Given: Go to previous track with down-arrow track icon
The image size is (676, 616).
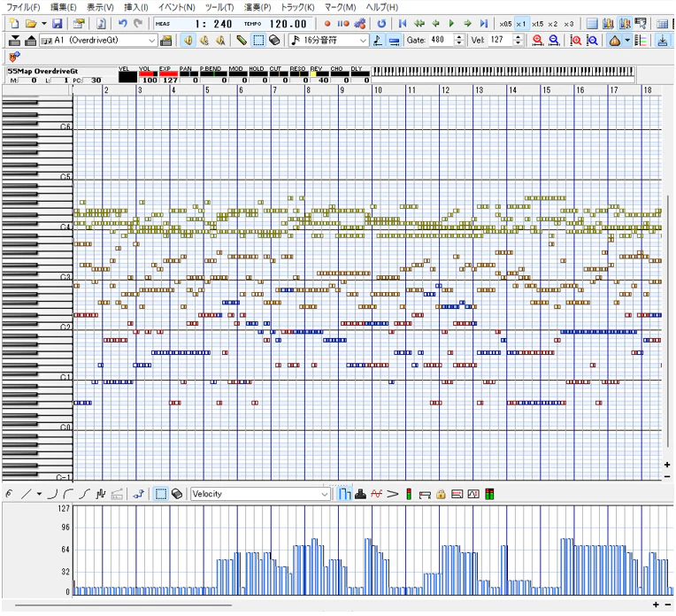Looking at the screenshot, I should (x=14, y=41).
